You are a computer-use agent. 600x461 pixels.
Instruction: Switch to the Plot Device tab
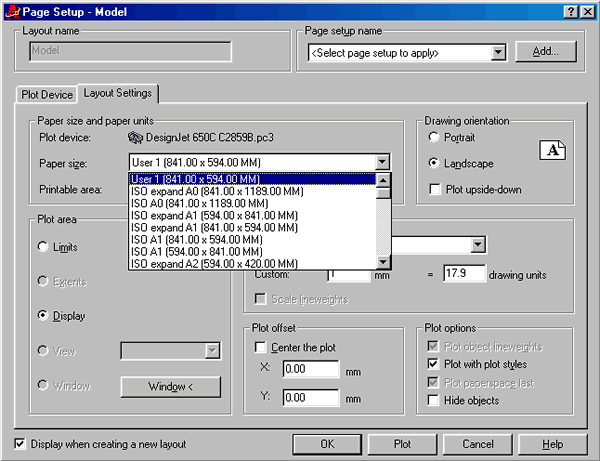point(46,94)
